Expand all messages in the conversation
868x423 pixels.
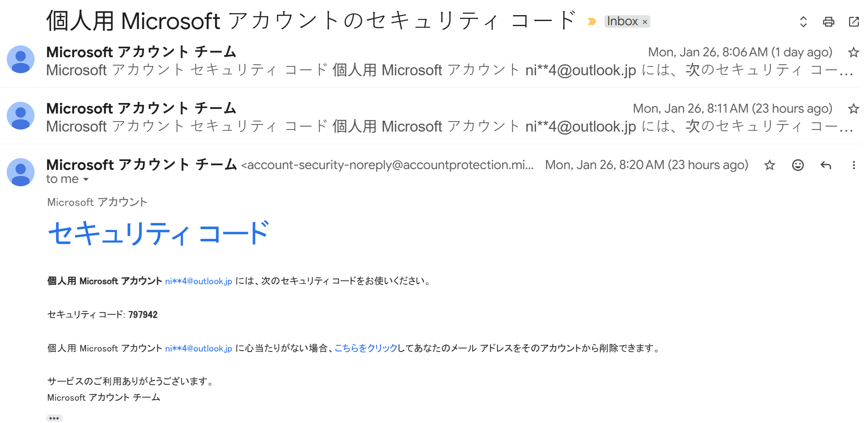pos(803,21)
